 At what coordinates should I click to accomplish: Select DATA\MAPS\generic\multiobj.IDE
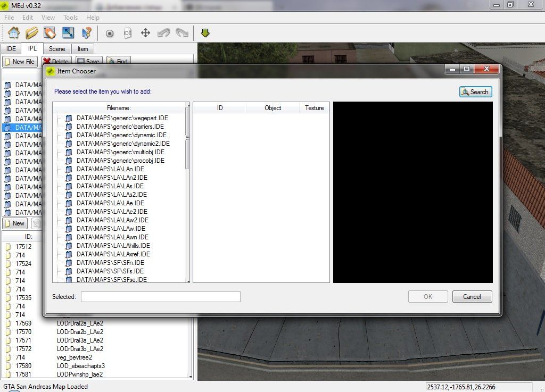click(x=121, y=152)
